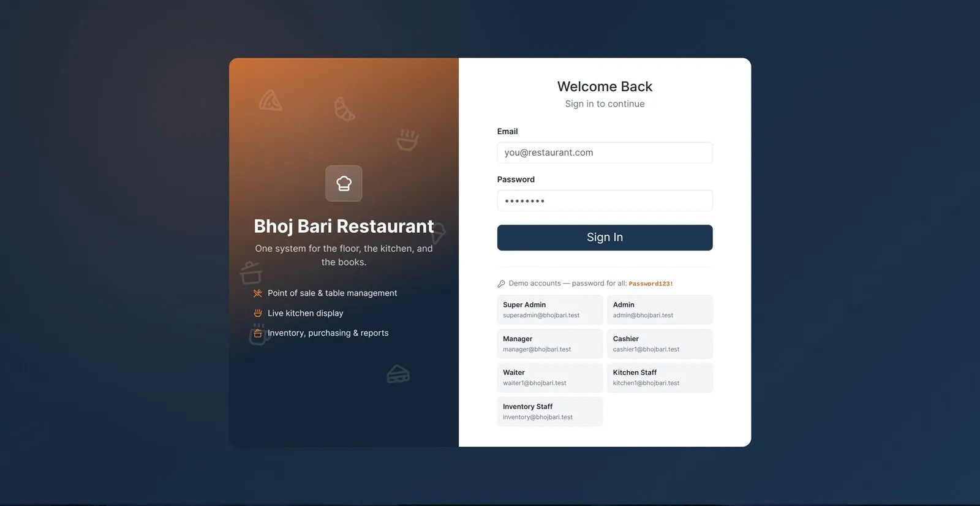The image size is (980, 506).
Task: Click the chef hat logo icon
Action: click(x=344, y=183)
